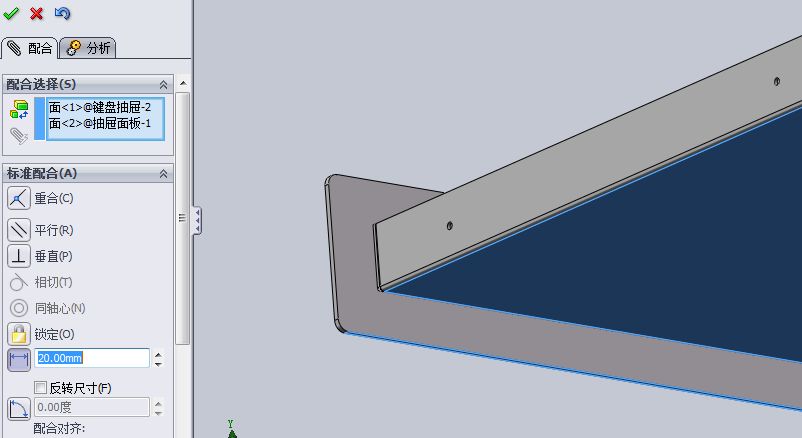Select the entities-to-mate icon
This screenshot has height=438, width=802.
pos(19,110)
